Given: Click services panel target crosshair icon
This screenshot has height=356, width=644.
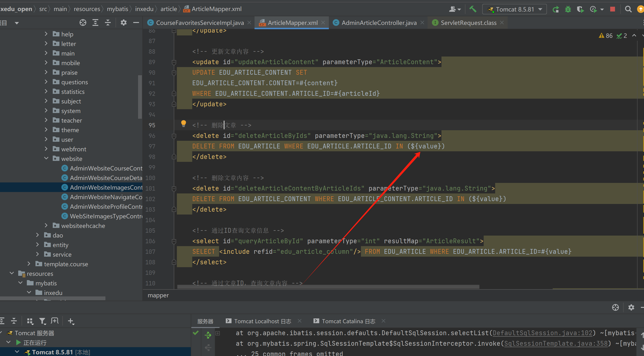Looking at the screenshot, I should [x=615, y=307].
